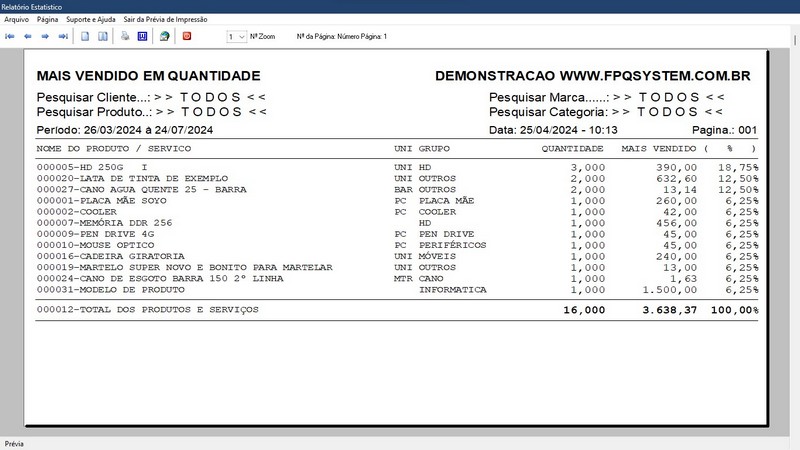Click the Pagina.: 001 text
Screen dimensions: 800x450
coord(724,130)
